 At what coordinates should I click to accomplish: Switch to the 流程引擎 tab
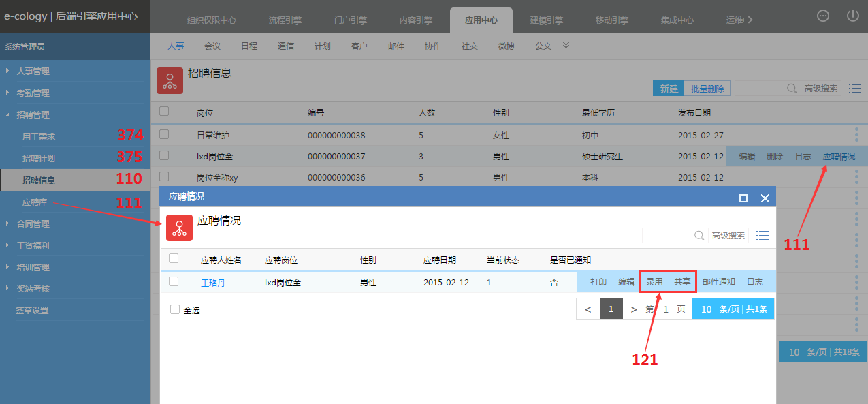(x=285, y=20)
